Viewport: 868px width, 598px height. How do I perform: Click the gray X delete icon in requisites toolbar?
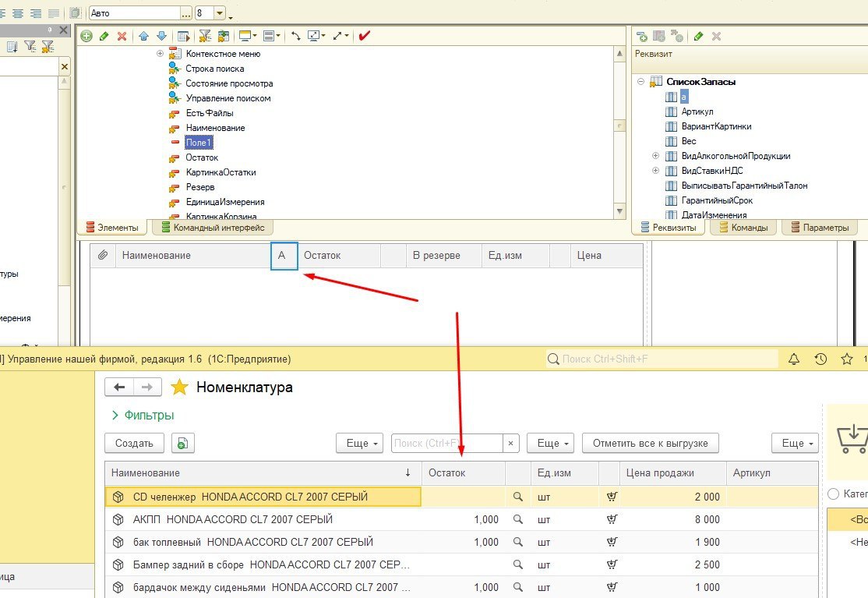tap(716, 37)
